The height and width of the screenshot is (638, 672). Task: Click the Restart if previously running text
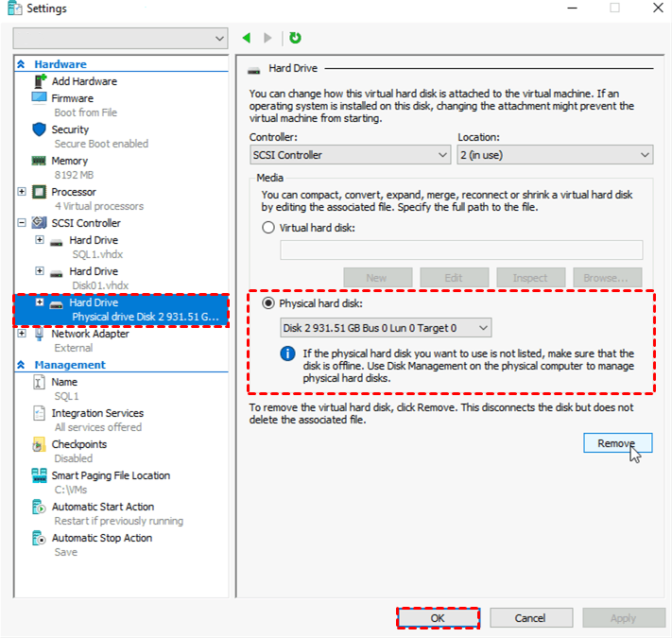tap(119, 521)
